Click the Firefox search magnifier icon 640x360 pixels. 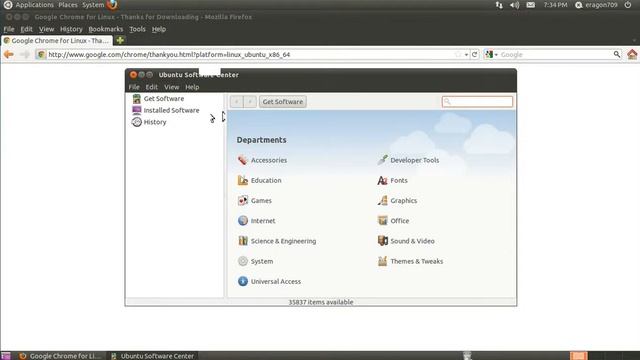616,54
